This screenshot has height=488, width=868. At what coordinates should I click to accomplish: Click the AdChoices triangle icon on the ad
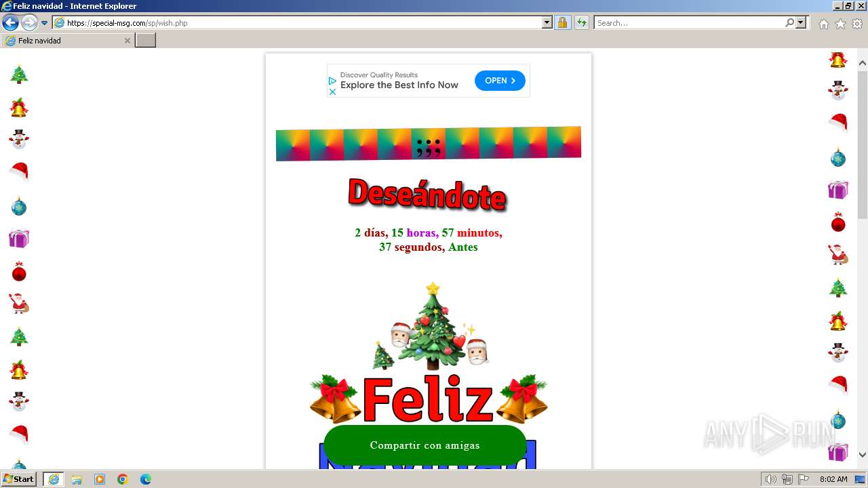pos(332,81)
